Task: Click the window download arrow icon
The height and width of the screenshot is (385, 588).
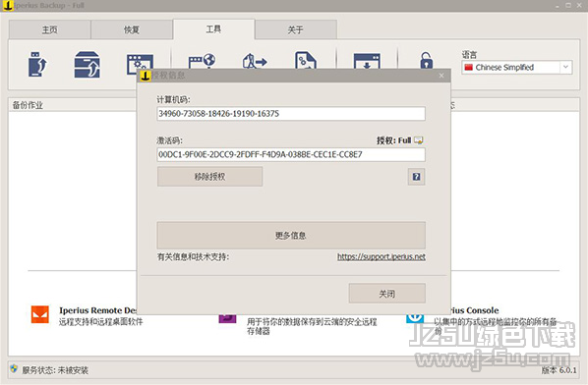Action: (x=367, y=62)
